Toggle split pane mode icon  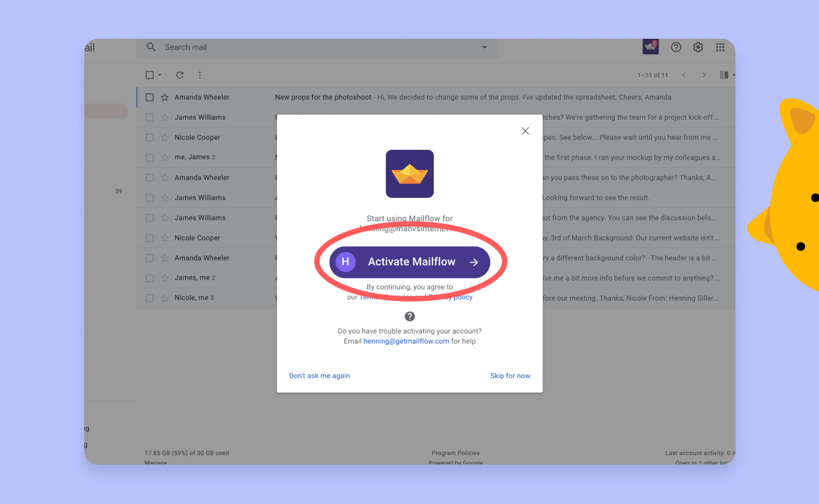(723, 76)
